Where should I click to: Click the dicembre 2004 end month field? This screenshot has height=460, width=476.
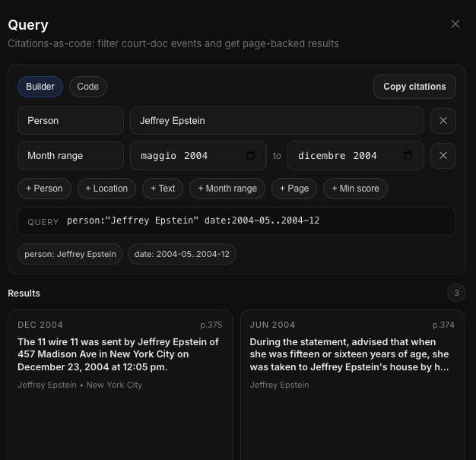pos(356,155)
